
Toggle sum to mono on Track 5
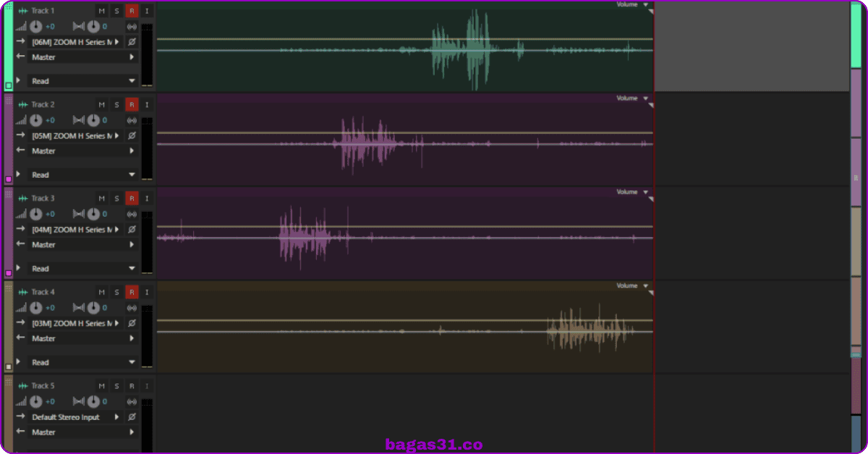pos(132,402)
